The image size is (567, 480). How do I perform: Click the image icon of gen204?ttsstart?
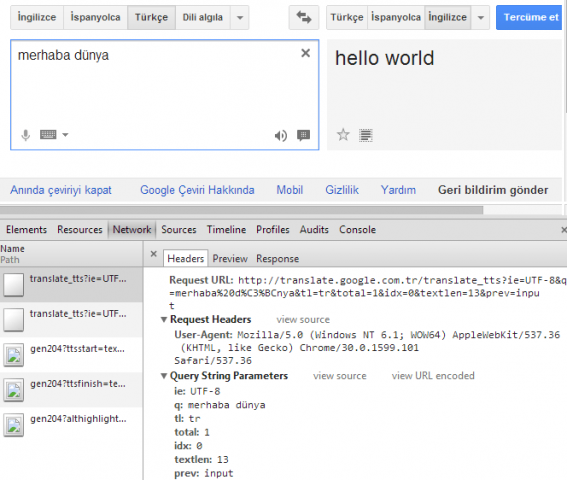14,355
